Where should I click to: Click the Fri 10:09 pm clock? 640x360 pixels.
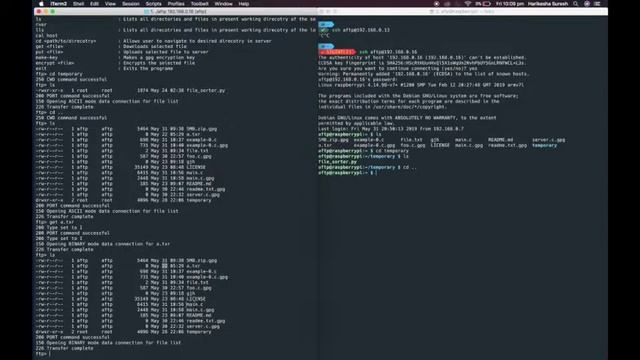tap(510, 4)
